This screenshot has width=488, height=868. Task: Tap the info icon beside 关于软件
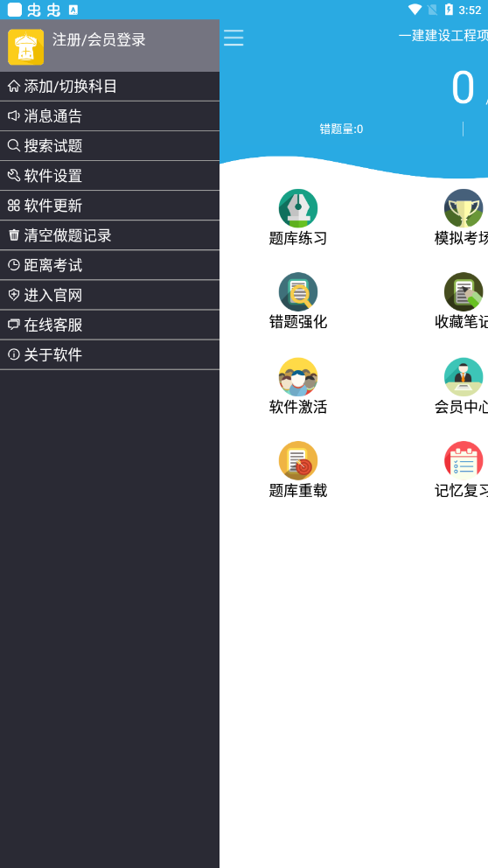14,355
